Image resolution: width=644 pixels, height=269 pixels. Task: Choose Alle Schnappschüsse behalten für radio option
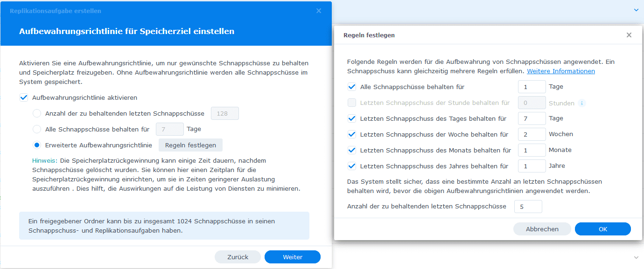tap(37, 130)
